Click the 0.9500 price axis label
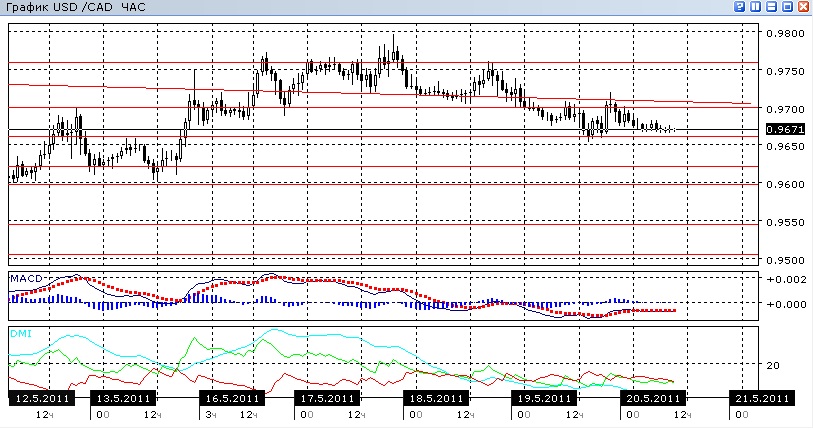This screenshot has height=429, width=813. [x=785, y=259]
